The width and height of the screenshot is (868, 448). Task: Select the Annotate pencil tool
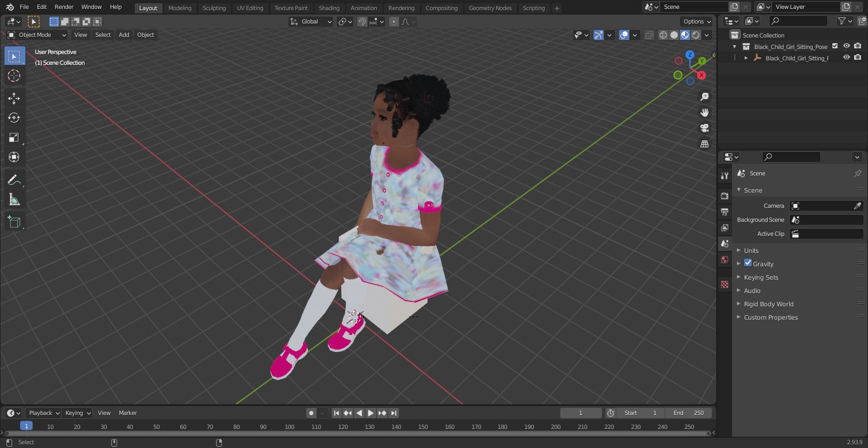click(x=14, y=180)
